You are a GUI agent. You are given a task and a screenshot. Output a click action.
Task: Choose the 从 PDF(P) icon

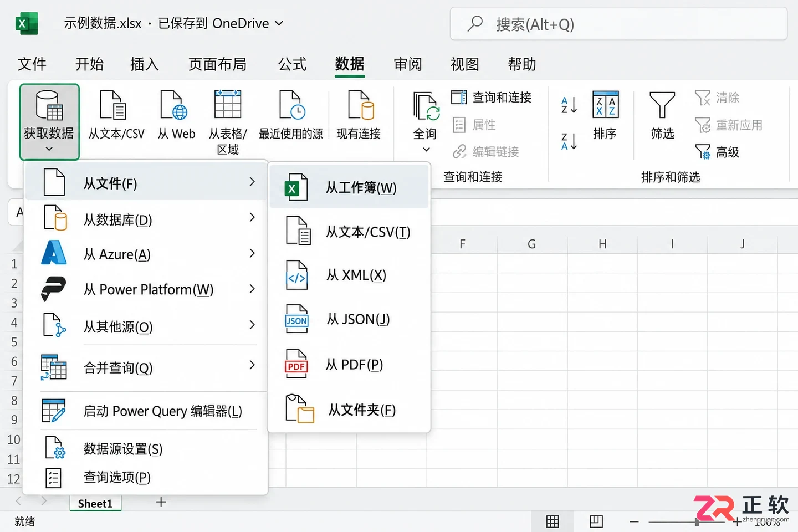[296, 365]
